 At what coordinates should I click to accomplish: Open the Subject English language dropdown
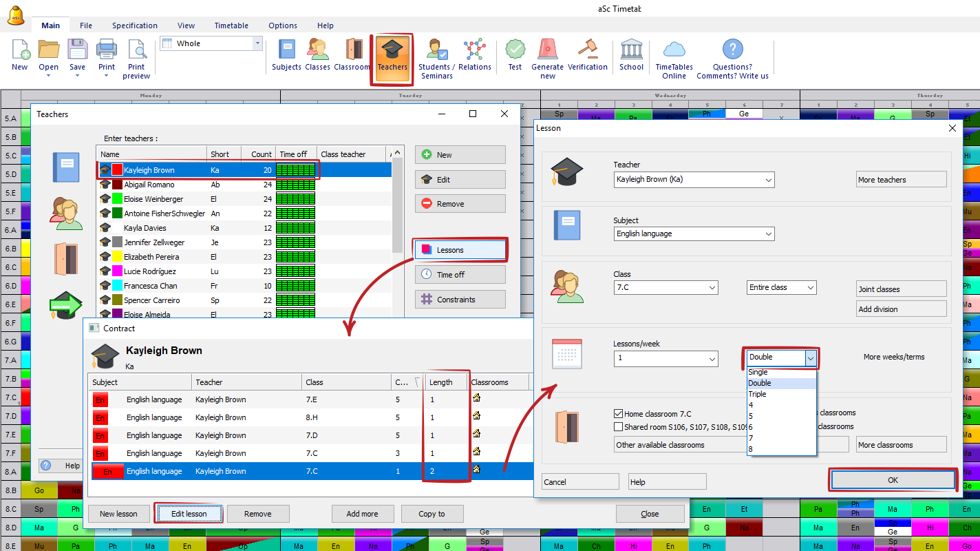[769, 234]
